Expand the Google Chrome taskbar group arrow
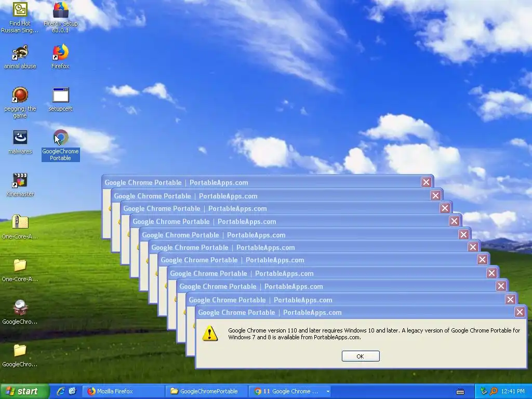Viewport: 532px width, 399px height. [x=328, y=392]
